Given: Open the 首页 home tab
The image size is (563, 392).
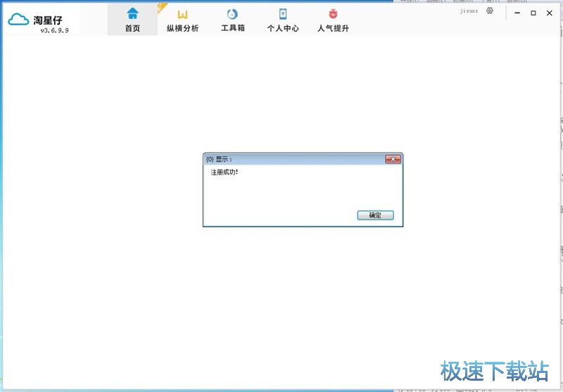Looking at the screenshot, I should click(x=132, y=20).
